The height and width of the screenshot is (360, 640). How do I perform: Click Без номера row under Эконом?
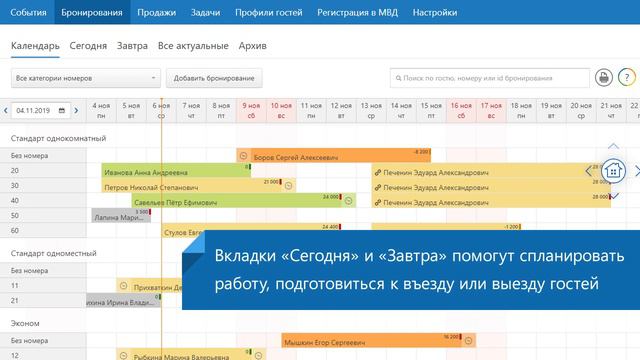(x=43, y=340)
